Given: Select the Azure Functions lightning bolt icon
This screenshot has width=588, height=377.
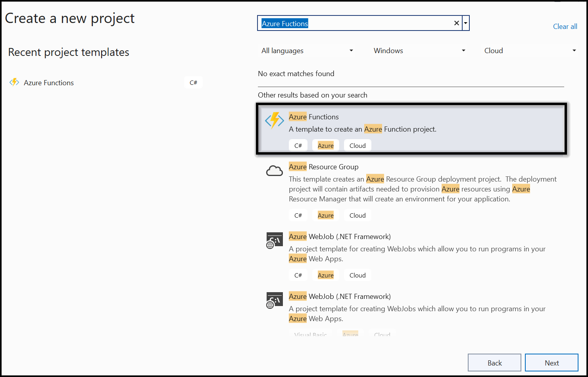Looking at the screenshot, I should [x=274, y=121].
